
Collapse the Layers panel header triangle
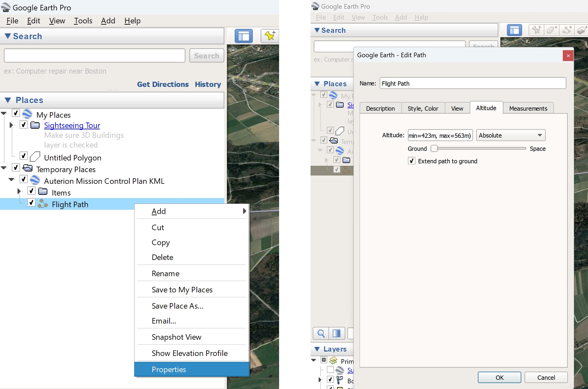[x=317, y=349]
